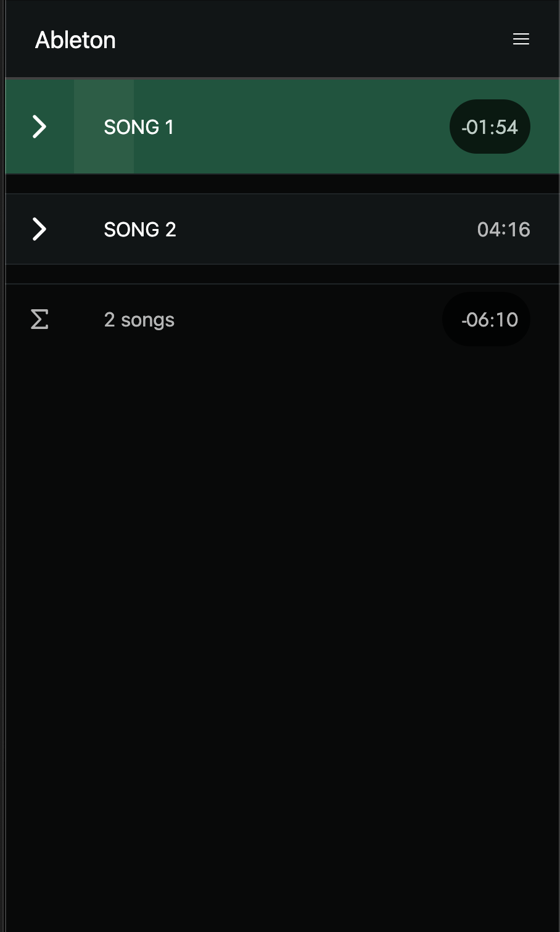
Task: Click the sigma summation icon
Action: pos(39,320)
